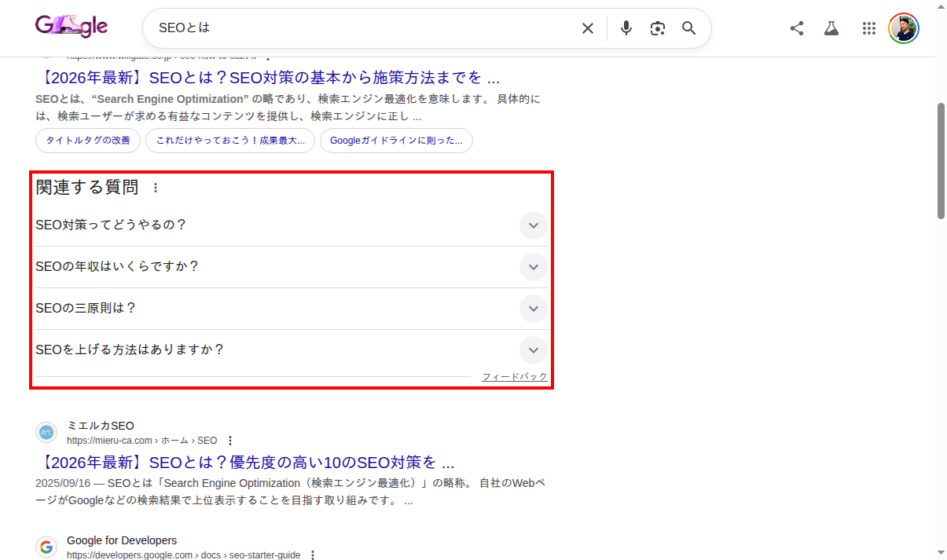947x560 pixels.
Task: Open the Google apps grid
Action: (x=869, y=27)
